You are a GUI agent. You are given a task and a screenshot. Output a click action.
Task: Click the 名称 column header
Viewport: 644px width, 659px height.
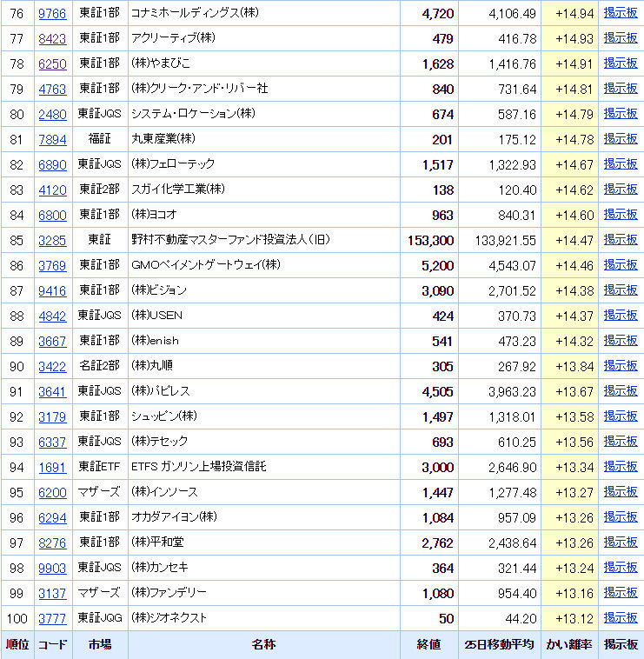pyautogui.click(x=264, y=644)
